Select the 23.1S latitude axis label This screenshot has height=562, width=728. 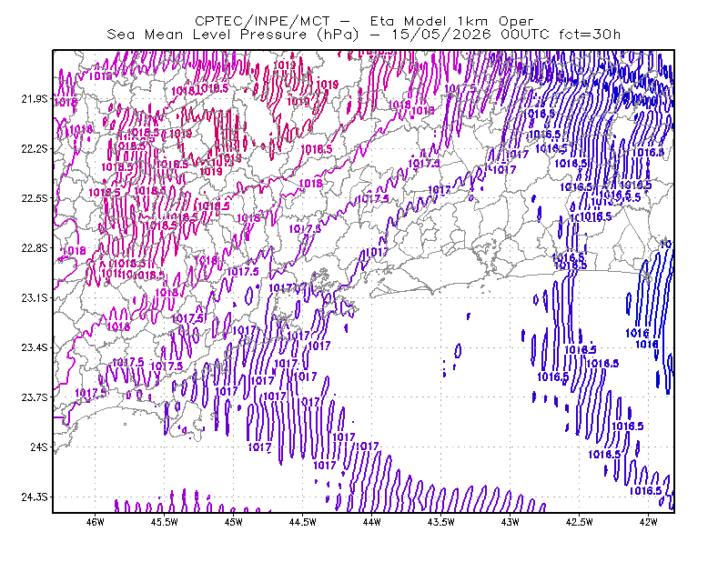coord(35,298)
